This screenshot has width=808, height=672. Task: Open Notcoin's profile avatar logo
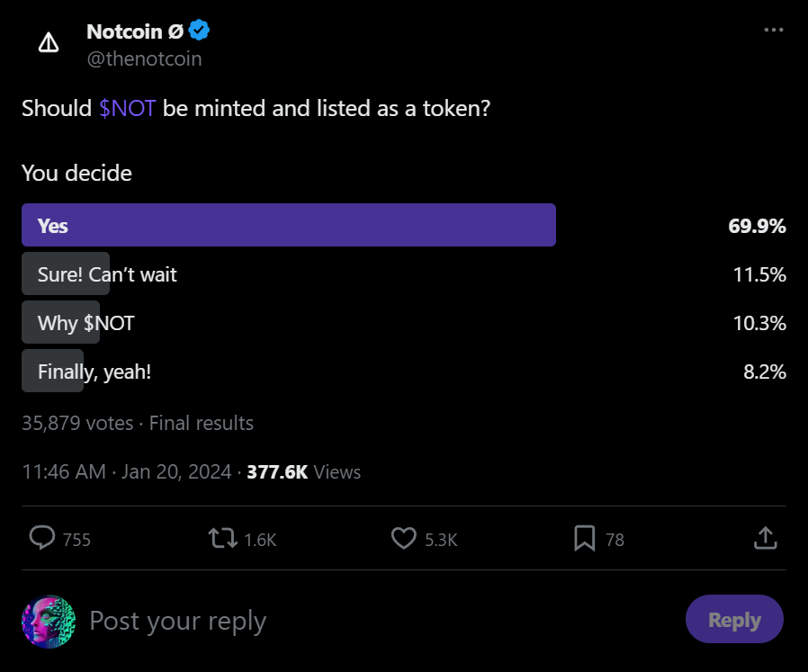[x=49, y=42]
